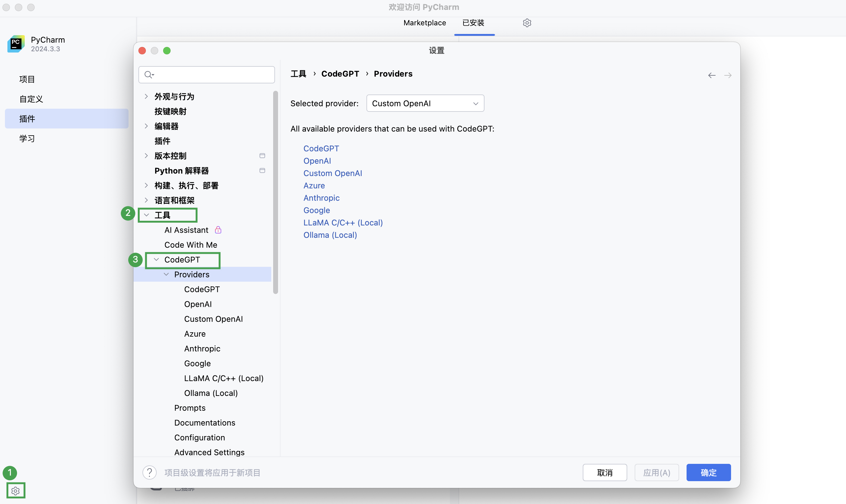Open the Ollama (Local) provider link
The height and width of the screenshot is (504, 846).
pos(330,235)
